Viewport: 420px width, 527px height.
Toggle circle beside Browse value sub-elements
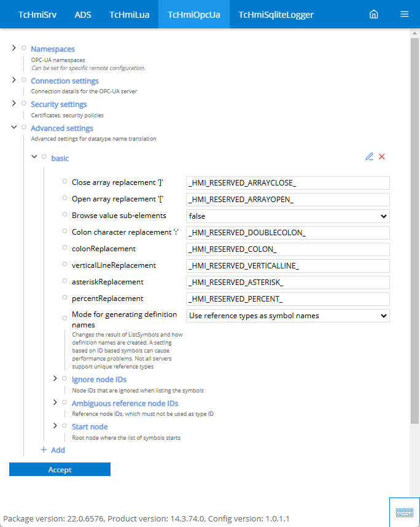[64, 214]
